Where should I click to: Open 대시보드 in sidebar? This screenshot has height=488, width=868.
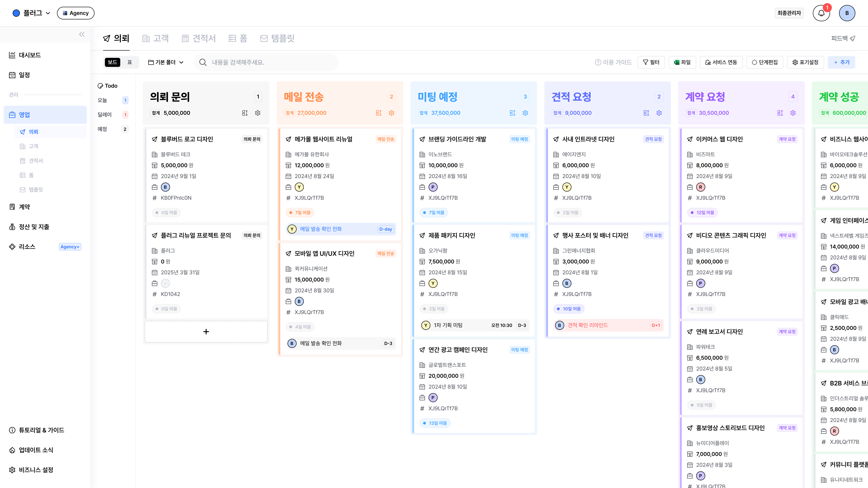45,55
